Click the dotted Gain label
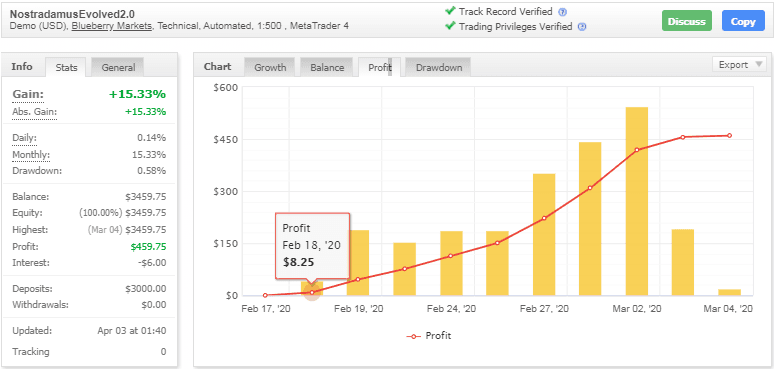 point(28,95)
